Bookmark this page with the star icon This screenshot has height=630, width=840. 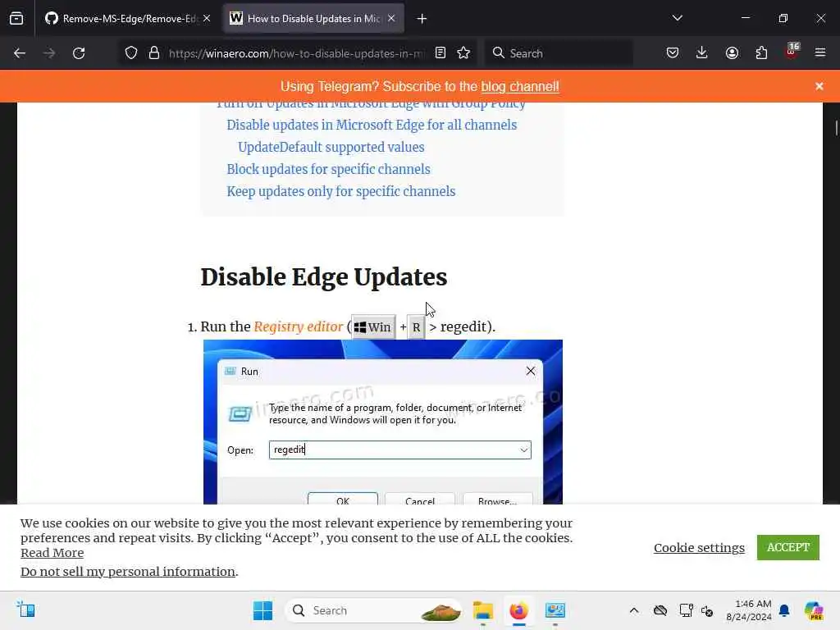tap(464, 53)
